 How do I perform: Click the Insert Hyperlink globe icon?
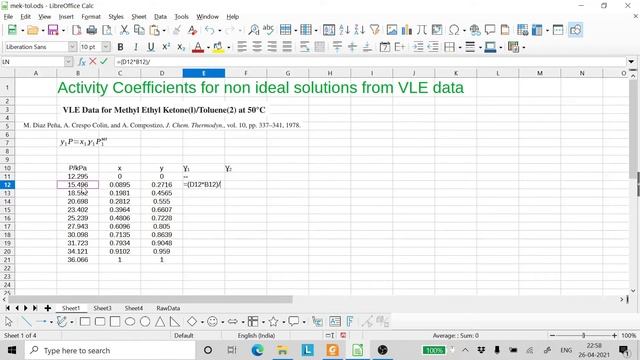point(475,30)
